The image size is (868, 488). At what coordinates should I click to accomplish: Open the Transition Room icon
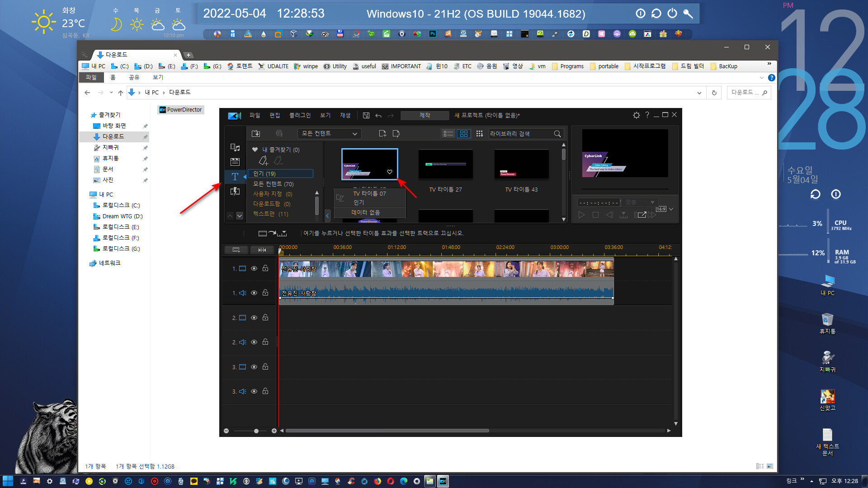(235, 192)
